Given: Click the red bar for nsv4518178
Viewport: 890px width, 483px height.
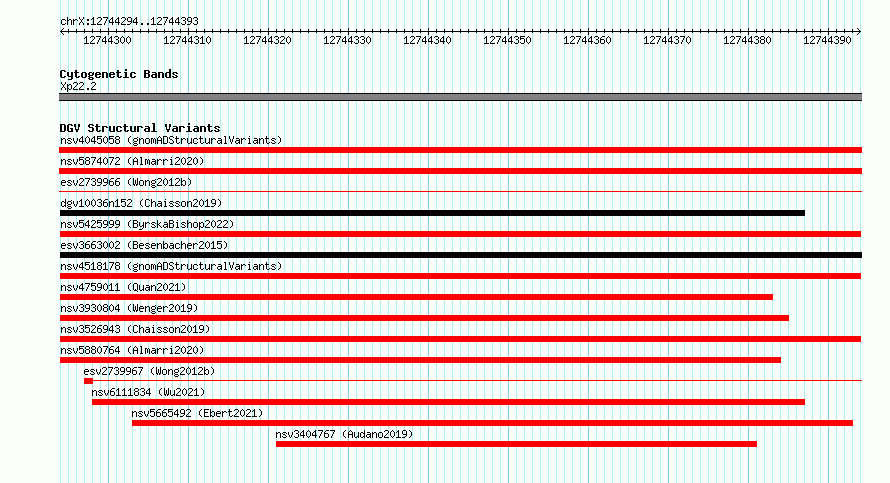Looking at the screenshot, I should 460,276.
